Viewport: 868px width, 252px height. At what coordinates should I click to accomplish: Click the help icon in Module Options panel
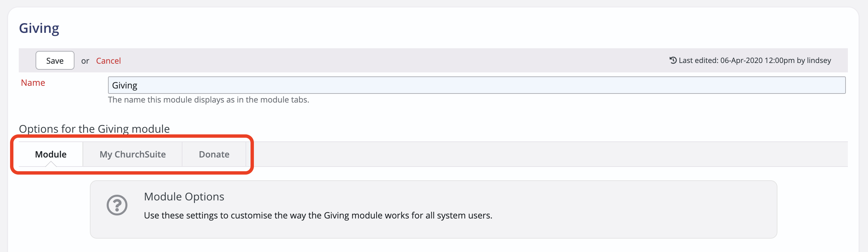coord(117,204)
